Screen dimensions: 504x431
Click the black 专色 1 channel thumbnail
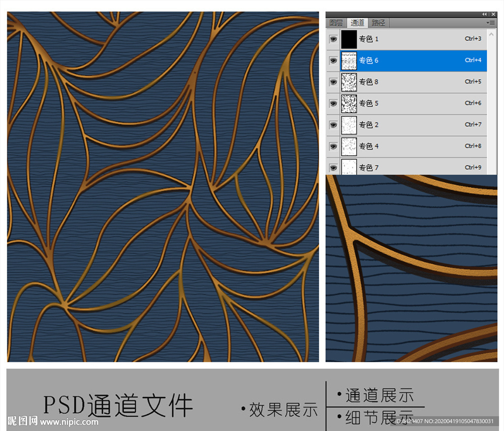point(349,39)
